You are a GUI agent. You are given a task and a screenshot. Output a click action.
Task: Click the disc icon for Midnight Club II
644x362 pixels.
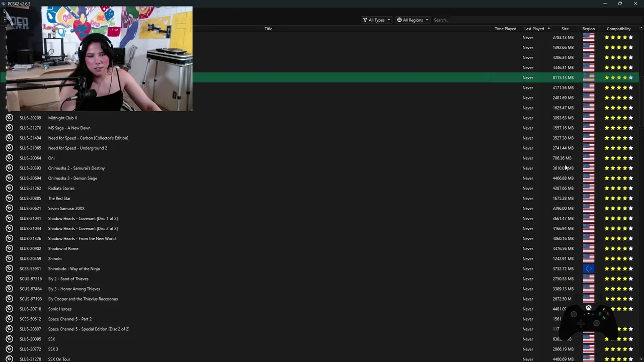coord(9,118)
